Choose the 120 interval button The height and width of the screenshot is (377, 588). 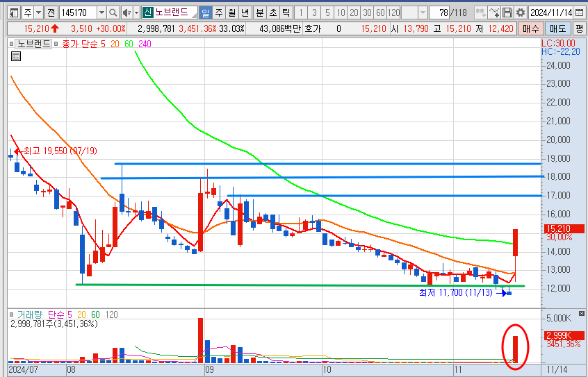(393, 13)
